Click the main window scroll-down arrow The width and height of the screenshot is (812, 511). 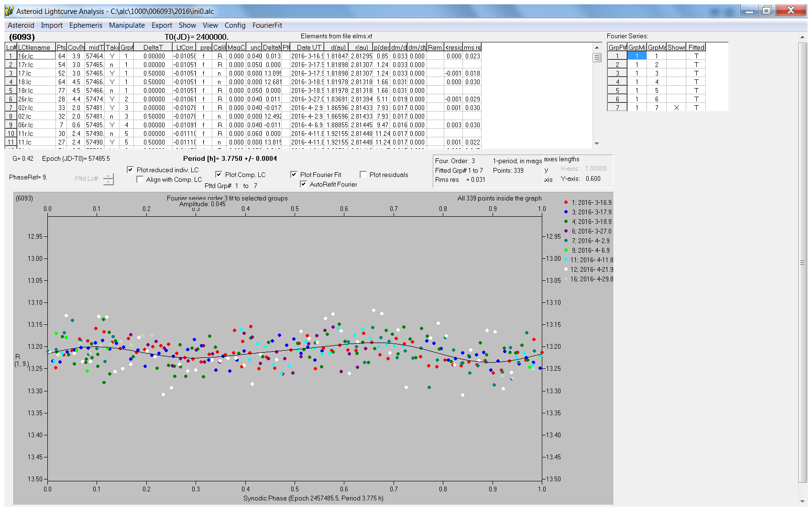[802, 501]
